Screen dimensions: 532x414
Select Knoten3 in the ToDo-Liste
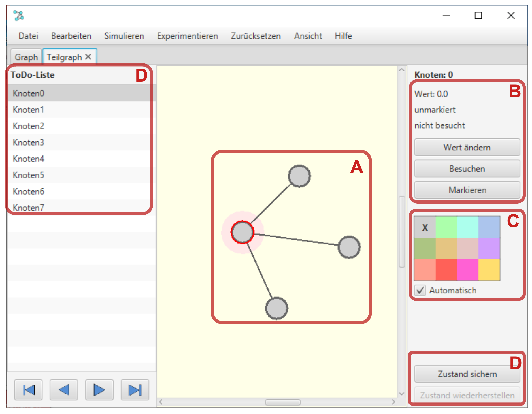coord(29,142)
